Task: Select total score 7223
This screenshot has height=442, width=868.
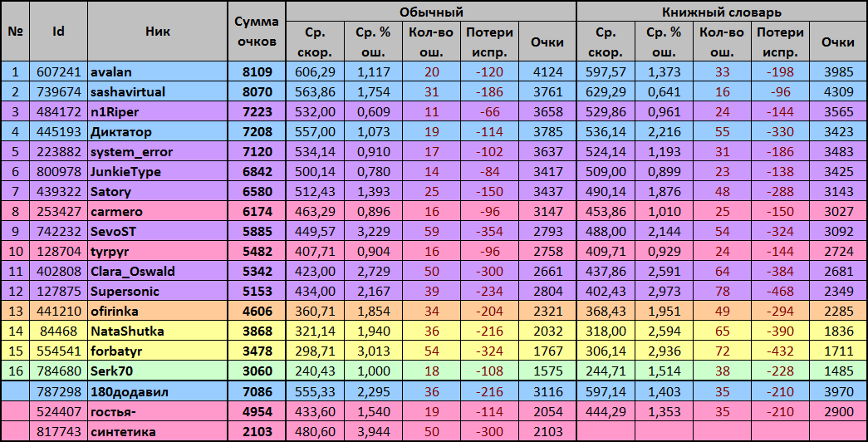Action: click(x=257, y=112)
